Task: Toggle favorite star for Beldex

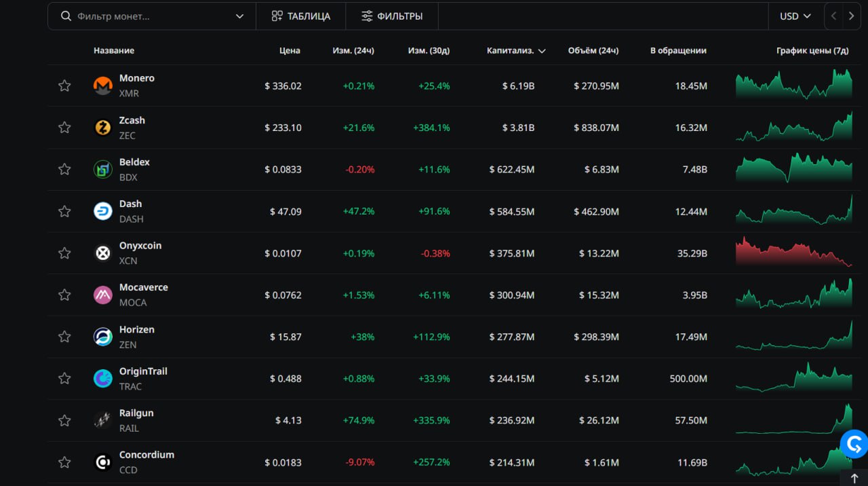Action: (x=64, y=169)
